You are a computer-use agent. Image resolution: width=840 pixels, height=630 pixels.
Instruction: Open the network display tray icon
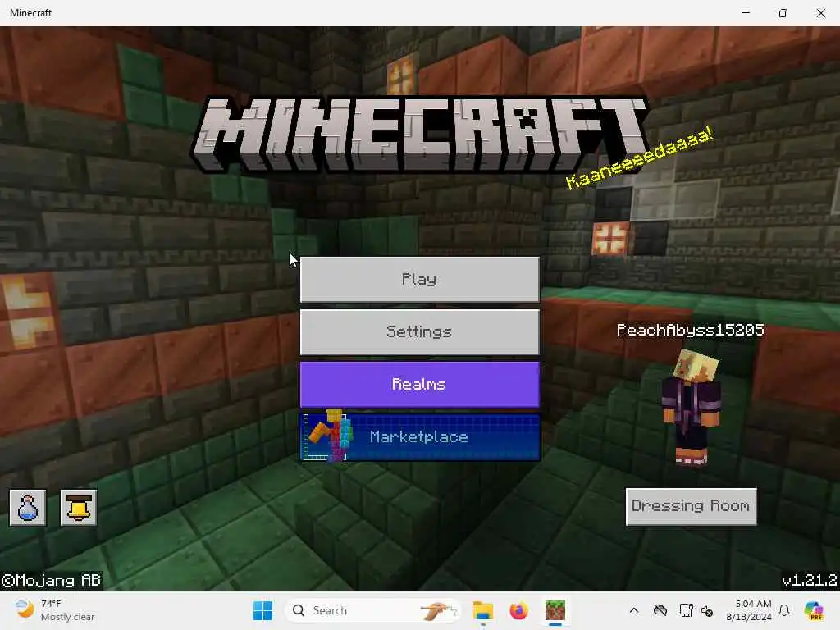tap(686, 610)
